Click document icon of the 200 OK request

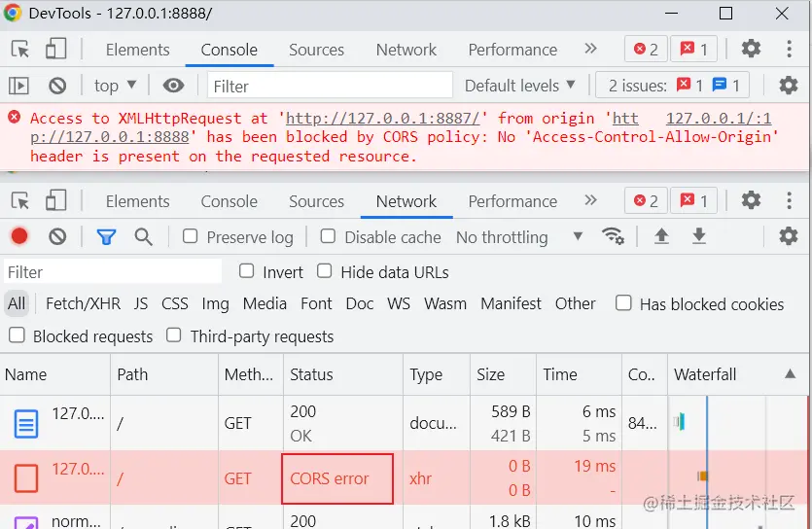tap(26, 424)
